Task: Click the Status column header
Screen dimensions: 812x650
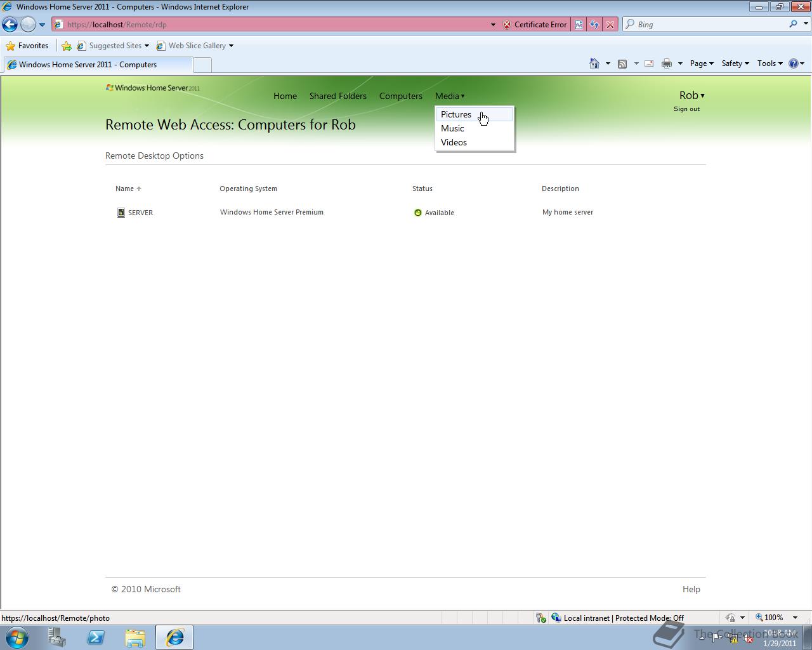Action: (422, 189)
